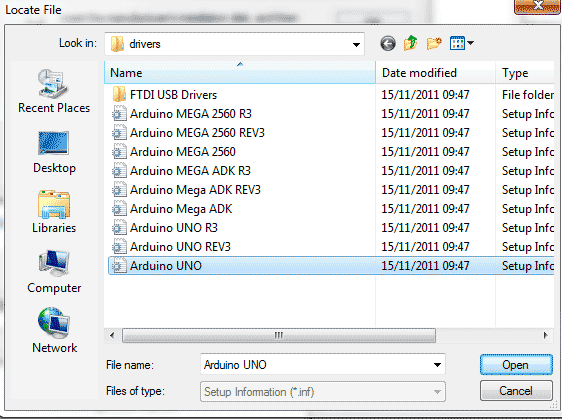Click inside the File name text field
Screen dimensions: 562x419
coord(315,365)
